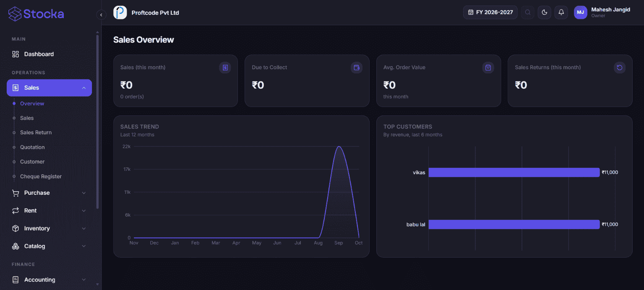Click the 22k axis label
The image size is (644, 290).
126,146
